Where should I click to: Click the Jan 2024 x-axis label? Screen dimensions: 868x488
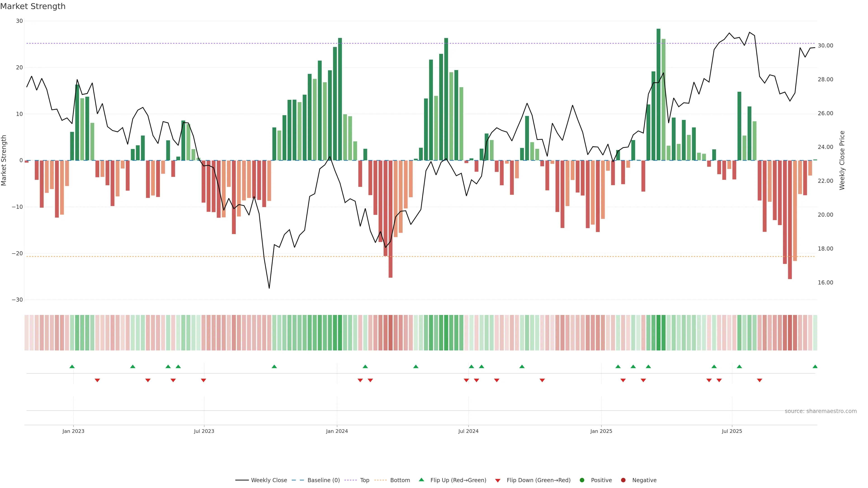coord(337,431)
